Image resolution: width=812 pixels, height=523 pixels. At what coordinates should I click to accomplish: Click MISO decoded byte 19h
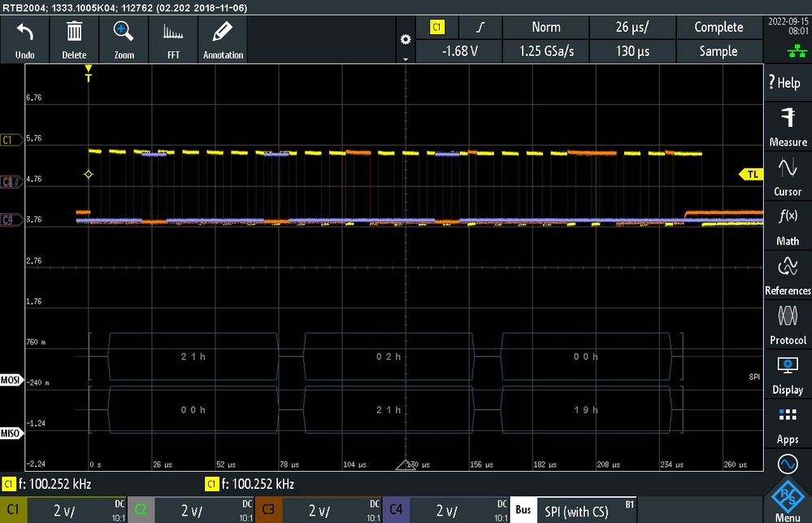pos(586,409)
